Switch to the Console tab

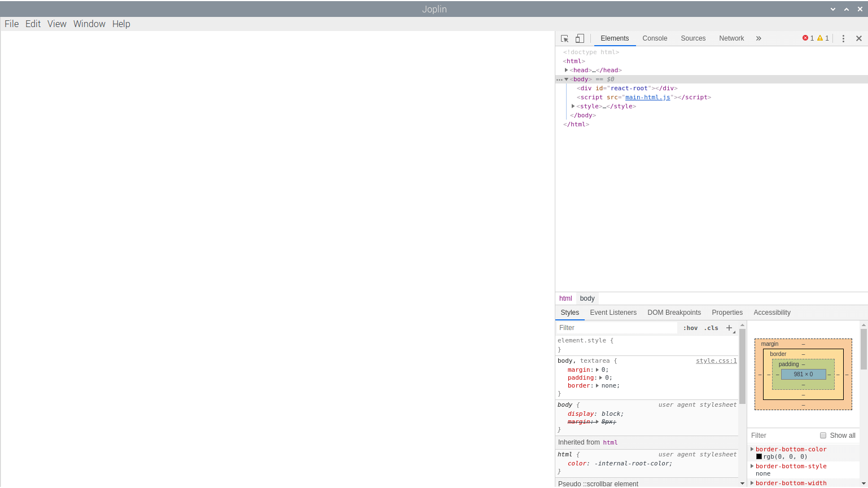655,38
